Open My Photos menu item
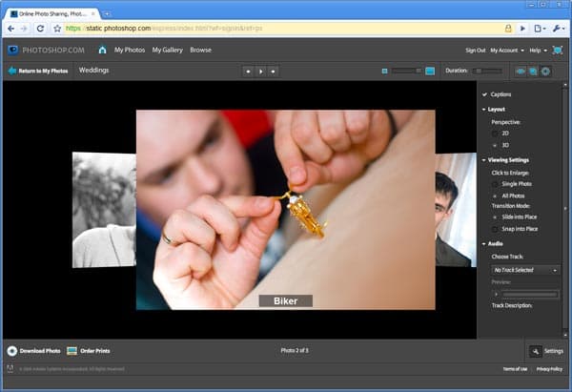The width and height of the screenshot is (572, 392). pos(130,50)
